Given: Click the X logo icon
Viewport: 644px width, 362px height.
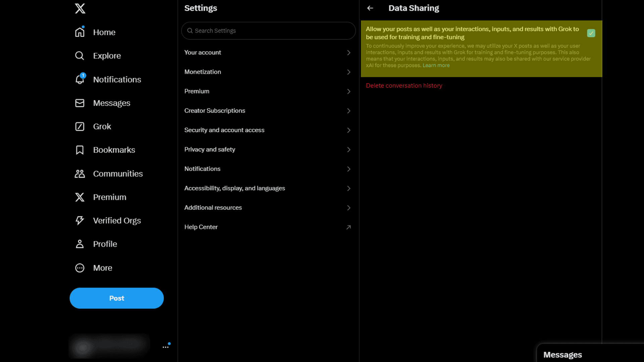Looking at the screenshot, I should click(80, 8).
